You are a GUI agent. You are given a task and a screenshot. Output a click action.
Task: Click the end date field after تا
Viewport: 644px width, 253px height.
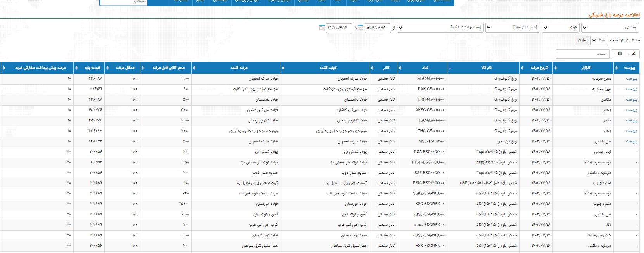[339, 28]
